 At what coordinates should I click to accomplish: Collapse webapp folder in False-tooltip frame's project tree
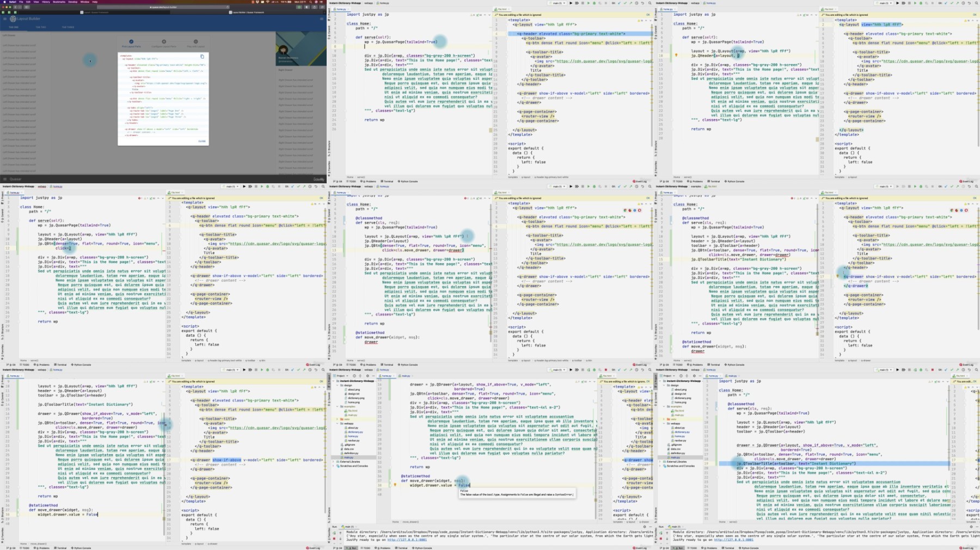point(337,423)
